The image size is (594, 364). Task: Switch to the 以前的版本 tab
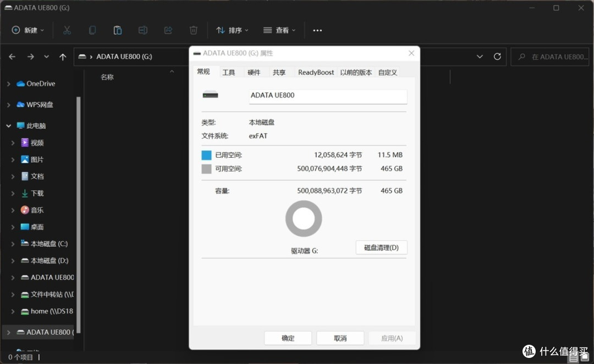pyautogui.click(x=356, y=73)
